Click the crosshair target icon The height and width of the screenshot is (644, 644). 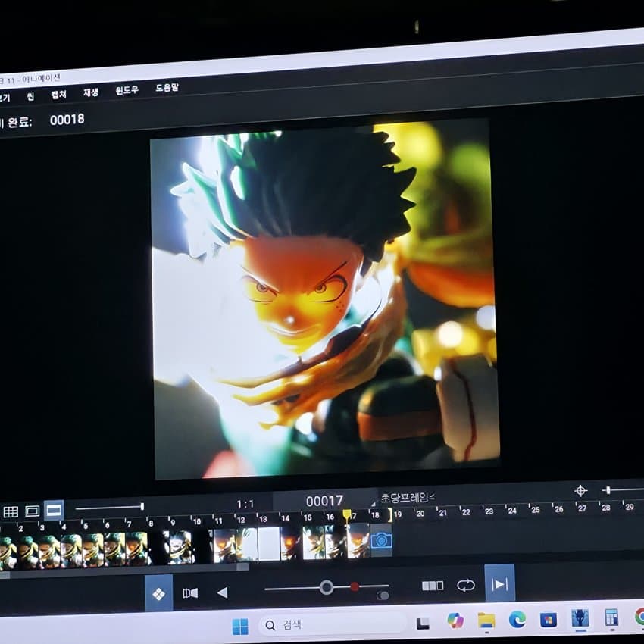(580, 490)
